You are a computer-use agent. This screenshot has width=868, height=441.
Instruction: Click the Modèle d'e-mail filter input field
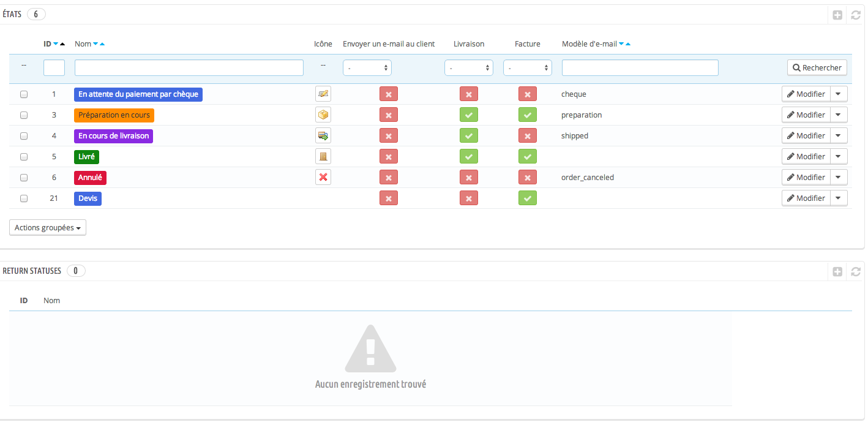[x=640, y=68]
